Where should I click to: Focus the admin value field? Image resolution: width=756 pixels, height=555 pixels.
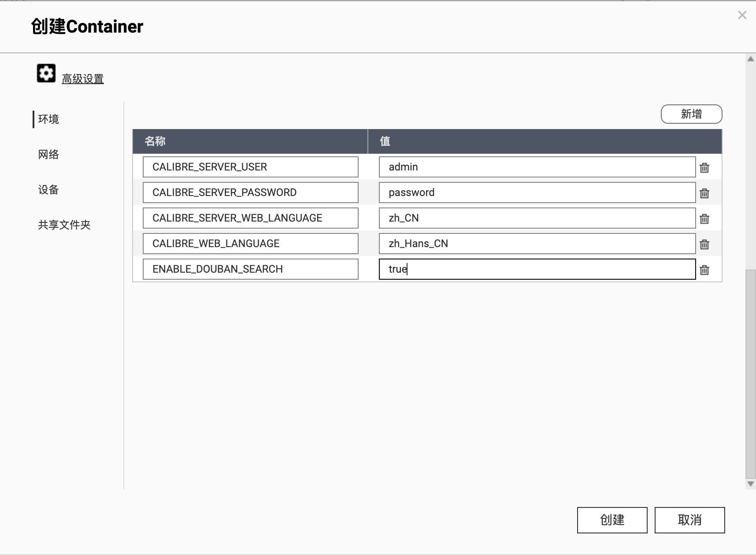pos(537,167)
